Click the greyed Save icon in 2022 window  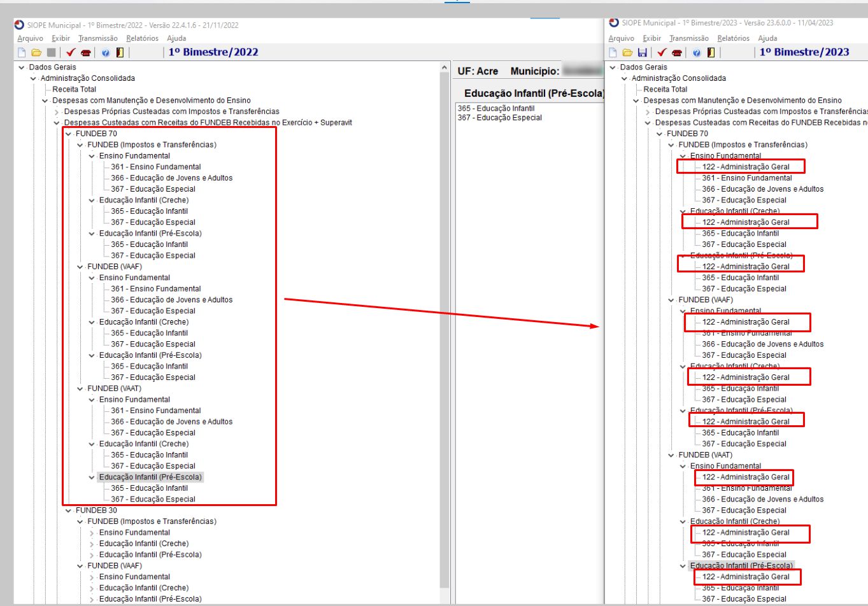click(x=52, y=53)
